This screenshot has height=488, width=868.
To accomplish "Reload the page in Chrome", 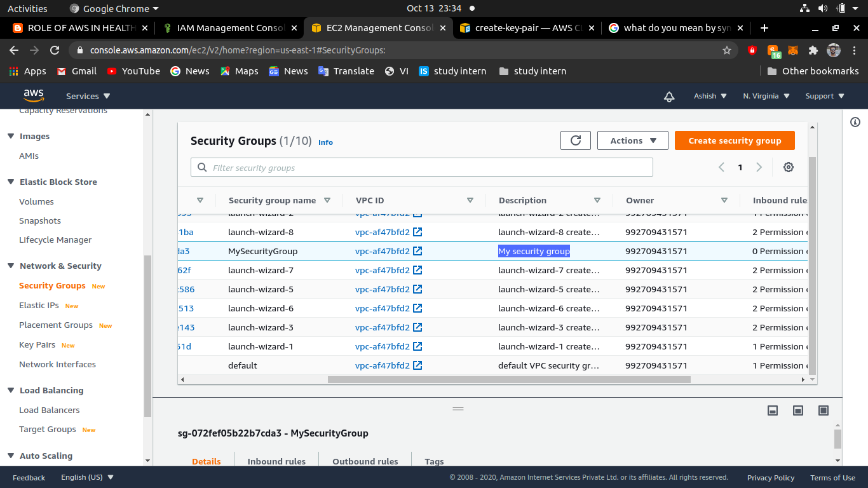I will (55, 50).
